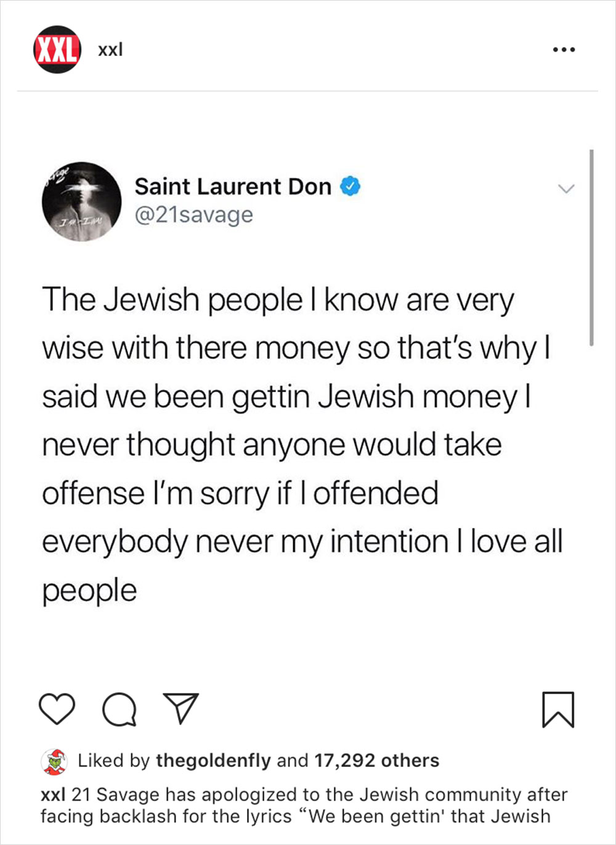Click the "Liked by" label text
The height and width of the screenshot is (845, 616).
113,761
